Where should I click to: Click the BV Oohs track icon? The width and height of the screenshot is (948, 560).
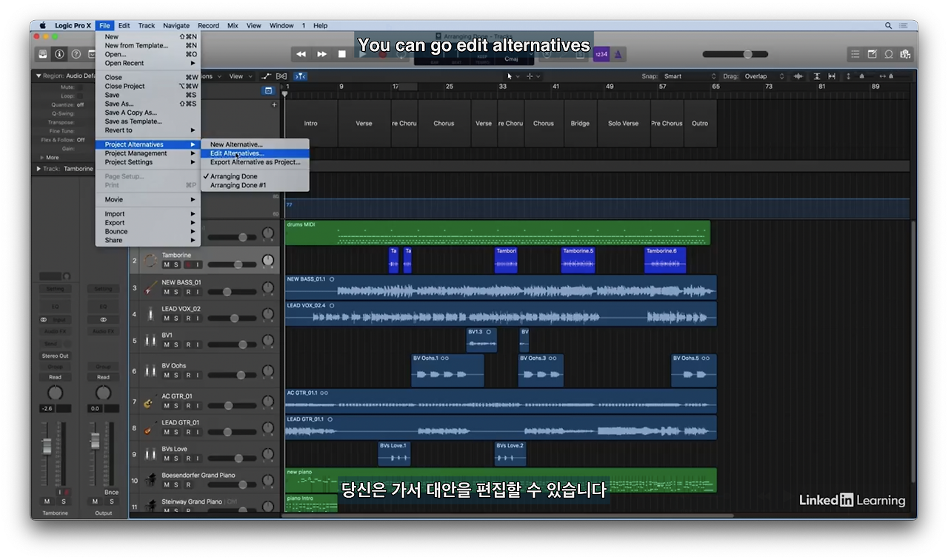[150, 371]
